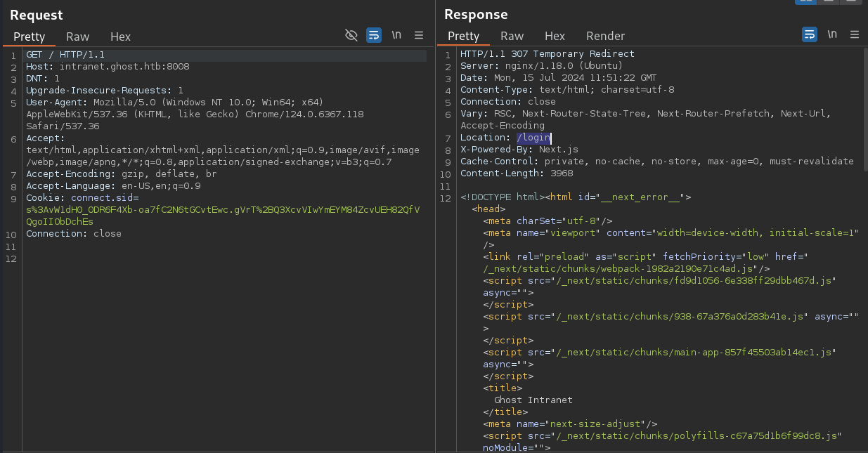
Task: Toggle the \n newline display in Response
Action: (x=833, y=34)
